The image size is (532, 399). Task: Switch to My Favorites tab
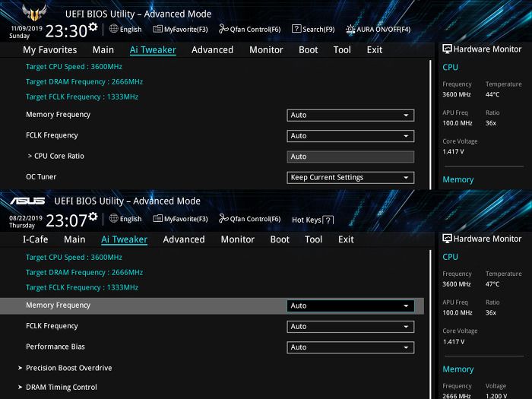(50, 50)
